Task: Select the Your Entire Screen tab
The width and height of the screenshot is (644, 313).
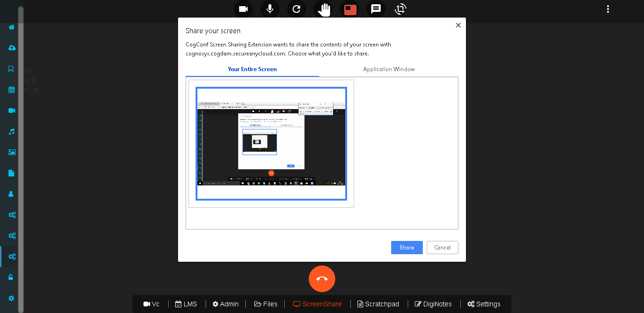Action: [x=252, y=69]
